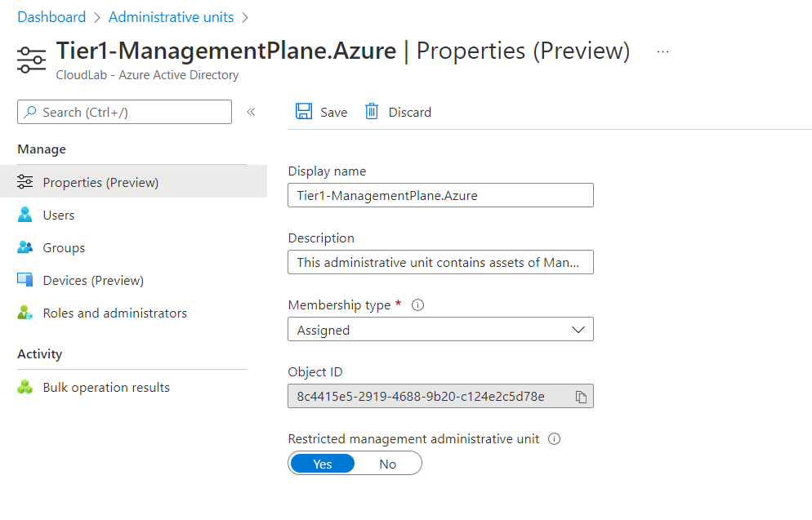
Task: Click the 'Activity' section heading
Action: pos(40,354)
